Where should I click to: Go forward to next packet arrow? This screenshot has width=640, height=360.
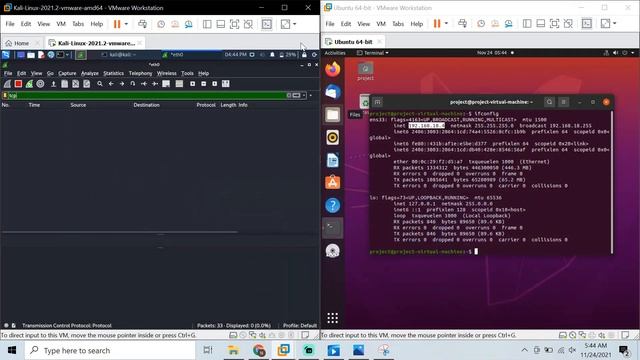click(122, 84)
